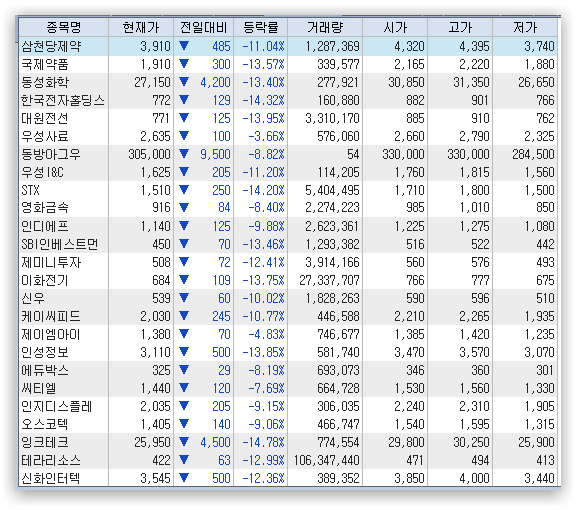Screen dimensions: 576x510
Task: Click the down-triangle icon in STX row
Action: [184, 190]
